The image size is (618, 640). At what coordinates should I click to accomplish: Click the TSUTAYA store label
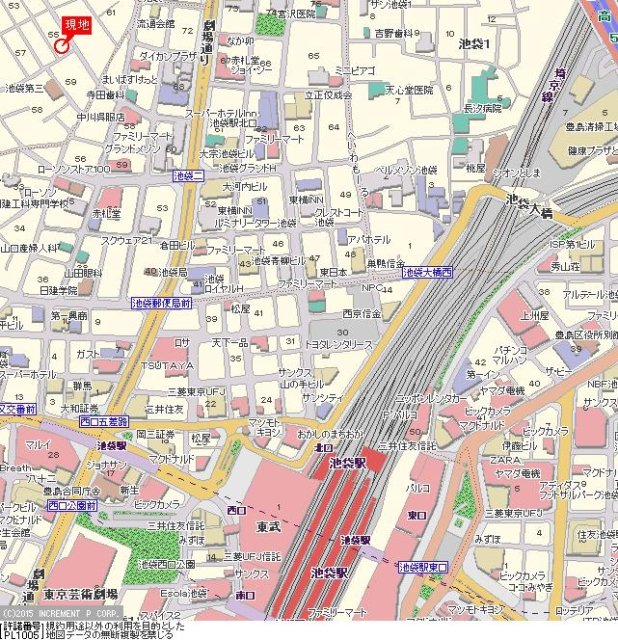(x=170, y=364)
